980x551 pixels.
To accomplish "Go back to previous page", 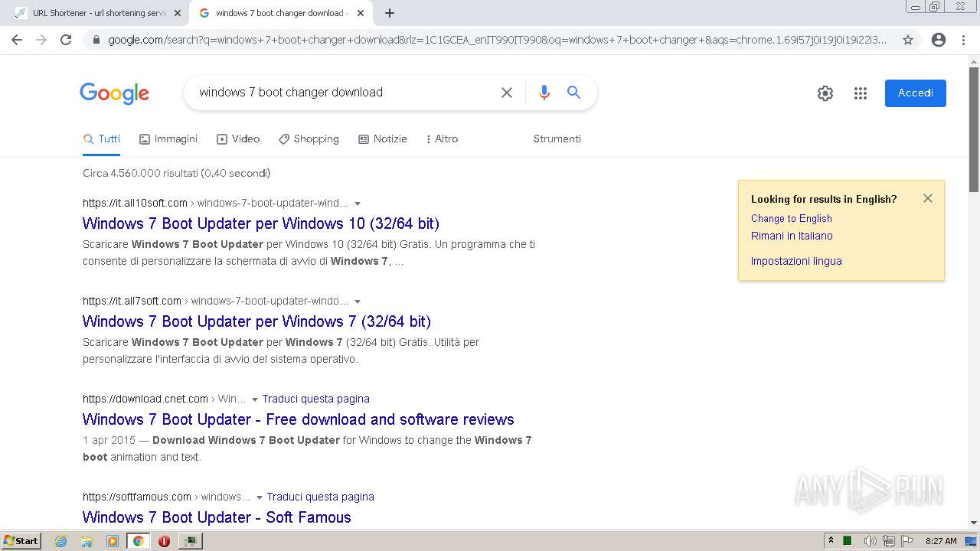I will 17,40.
